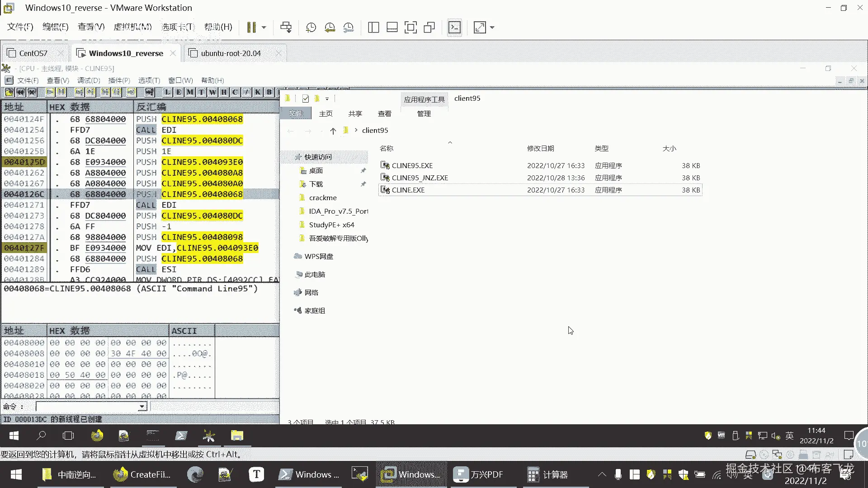The width and height of the screenshot is (868, 488).
Task: Open the Memory map window (M button)
Action: (190, 92)
